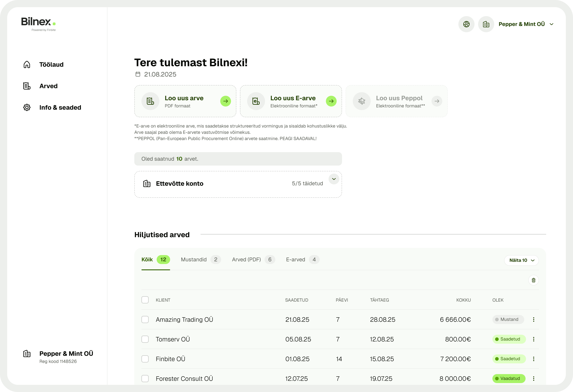
Task: Go to Arved menu item
Action: coord(48,86)
